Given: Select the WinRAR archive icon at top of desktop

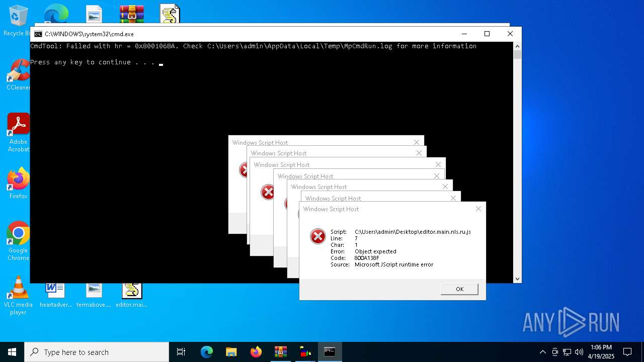Looking at the screenshot, I should [132, 14].
